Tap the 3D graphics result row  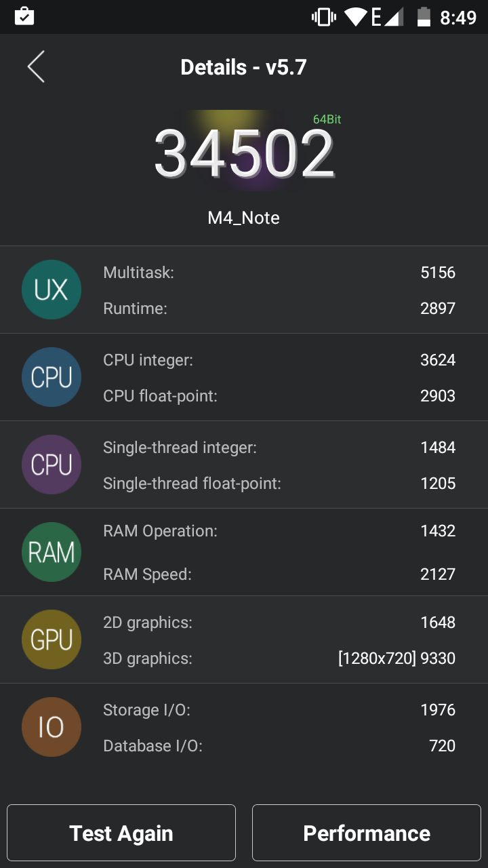point(278,658)
